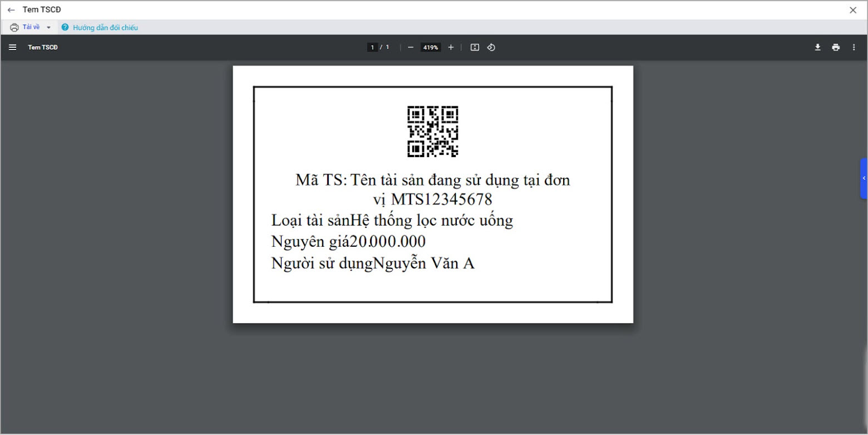Rotate the document counterclockwise
Image resolution: width=868 pixels, height=435 pixels.
click(491, 47)
